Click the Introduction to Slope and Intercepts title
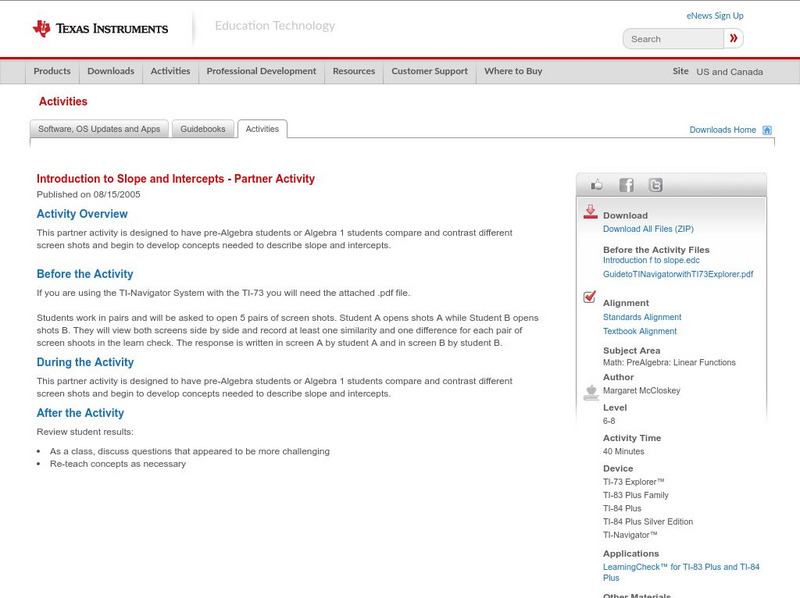800x598 pixels. coord(176,179)
